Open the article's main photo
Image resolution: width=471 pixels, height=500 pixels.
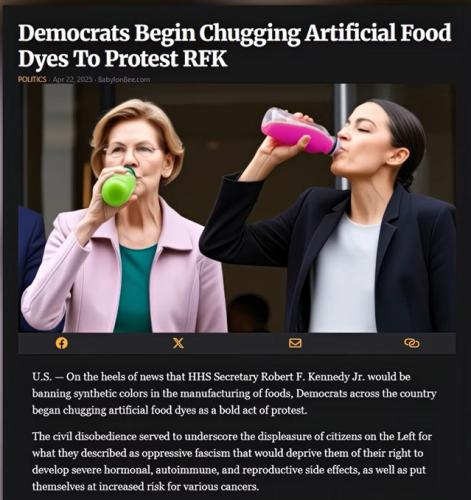[x=237, y=208]
